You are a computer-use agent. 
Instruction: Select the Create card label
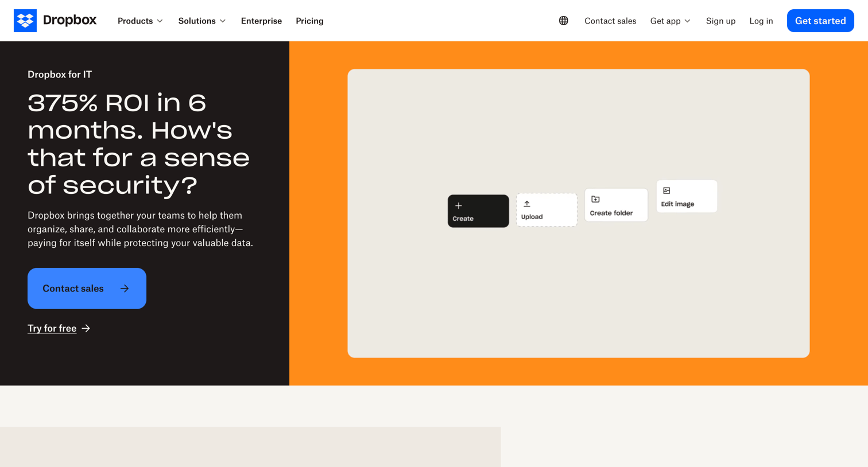click(x=463, y=219)
